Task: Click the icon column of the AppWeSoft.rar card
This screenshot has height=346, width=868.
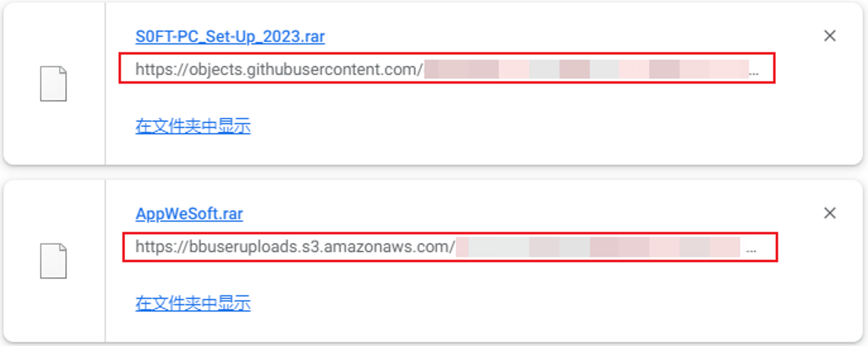Action: [x=54, y=261]
